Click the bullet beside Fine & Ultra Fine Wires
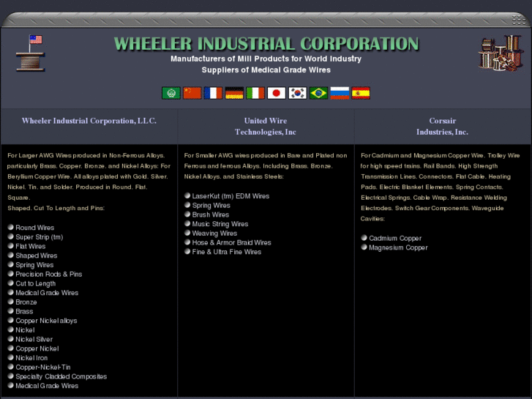Image resolution: width=532 pixels, height=399 pixels. click(x=187, y=251)
